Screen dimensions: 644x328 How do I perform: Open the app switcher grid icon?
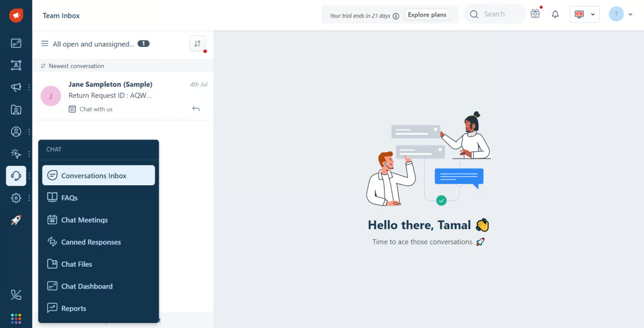coord(16,318)
